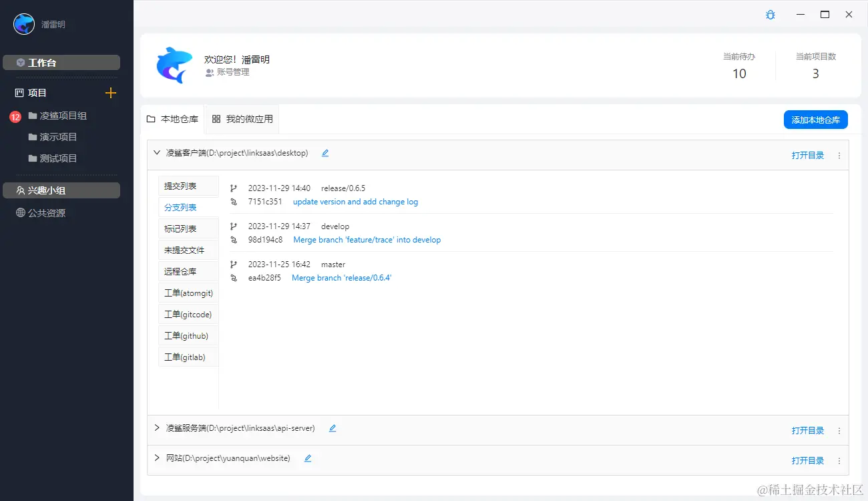The image size is (868, 501).
Task: Click the commit icon beside 7151c351
Action: pos(234,202)
